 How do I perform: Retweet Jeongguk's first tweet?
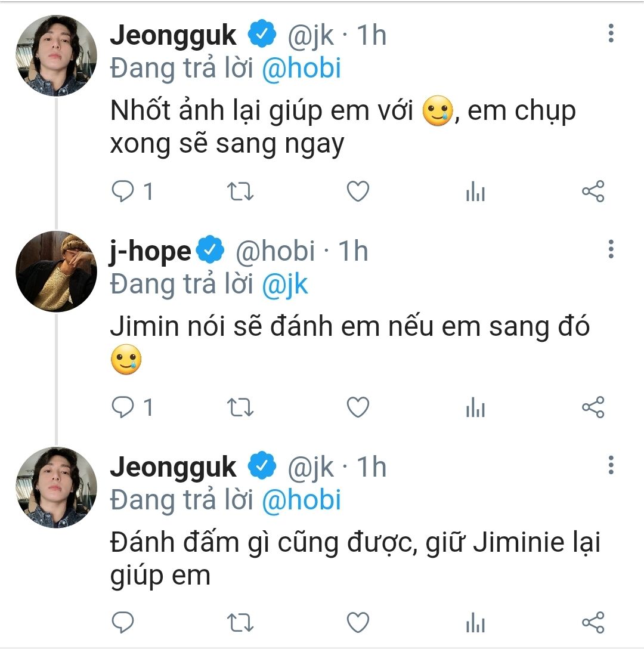pyautogui.click(x=241, y=192)
